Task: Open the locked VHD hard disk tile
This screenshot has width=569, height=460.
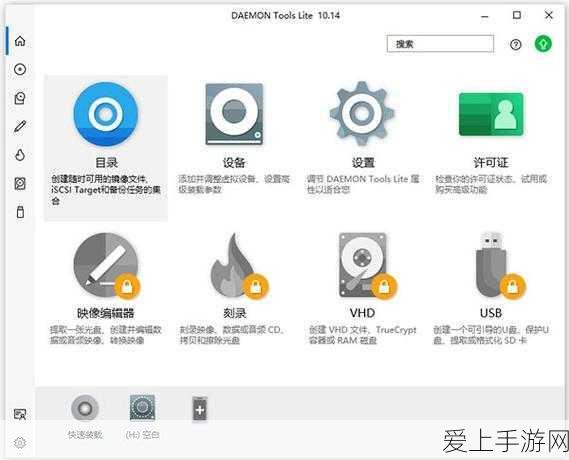Action: pos(367,266)
